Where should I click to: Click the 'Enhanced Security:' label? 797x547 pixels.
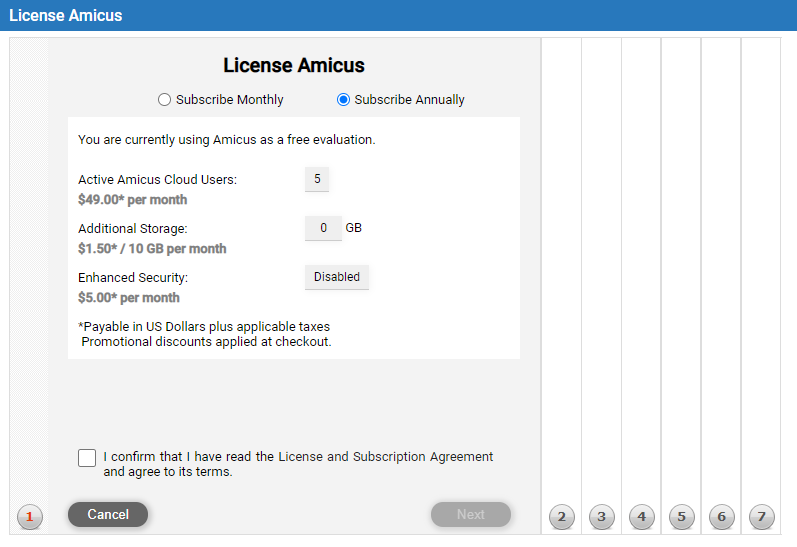(x=133, y=278)
